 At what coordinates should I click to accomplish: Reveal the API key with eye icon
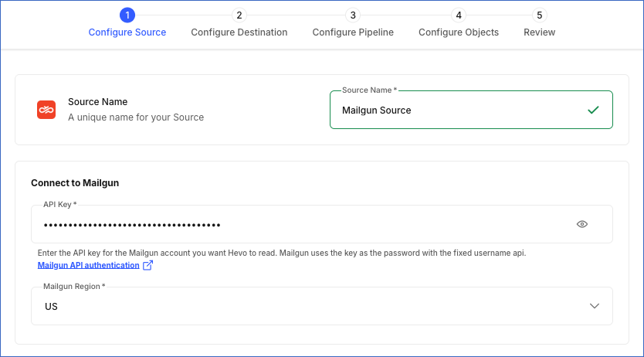click(x=582, y=224)
